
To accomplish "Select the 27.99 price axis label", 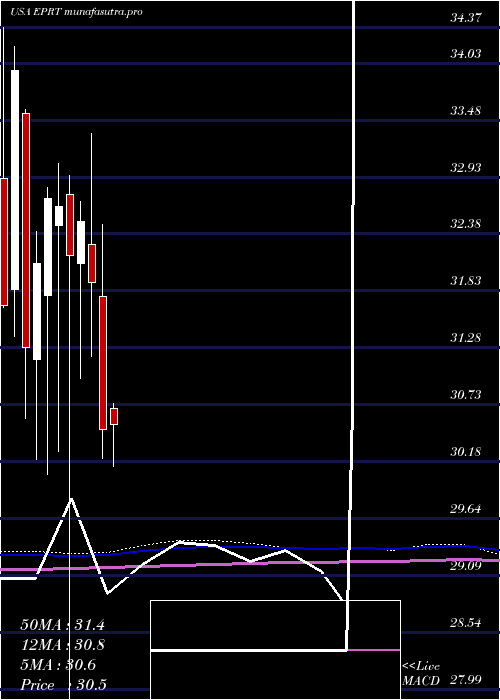I will (x=466, y=680).
